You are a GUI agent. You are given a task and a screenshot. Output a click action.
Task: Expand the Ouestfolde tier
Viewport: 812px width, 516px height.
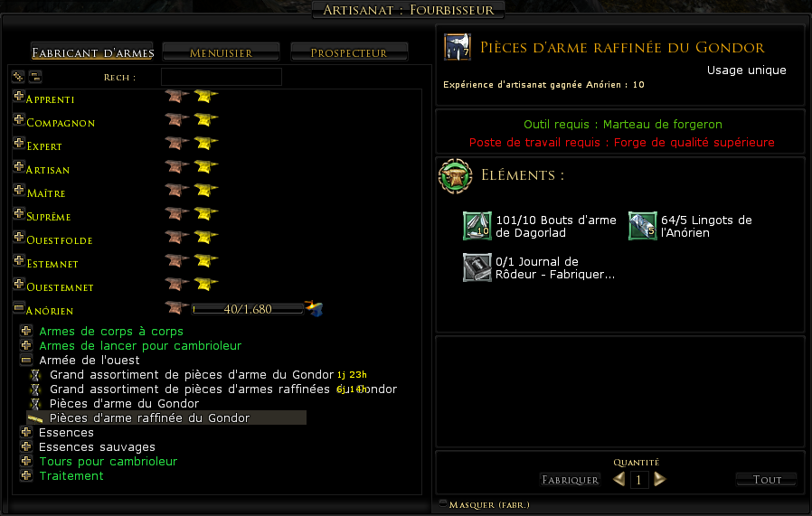tap(19, 238)
